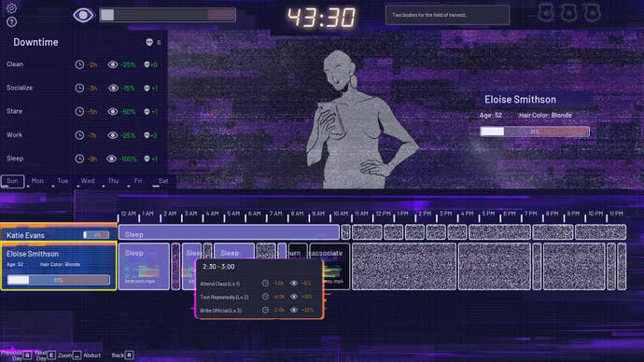This screenshot has width=644, height=362.
Task: Click the Previous Day Q key button
Action: (x=27, y=355)
